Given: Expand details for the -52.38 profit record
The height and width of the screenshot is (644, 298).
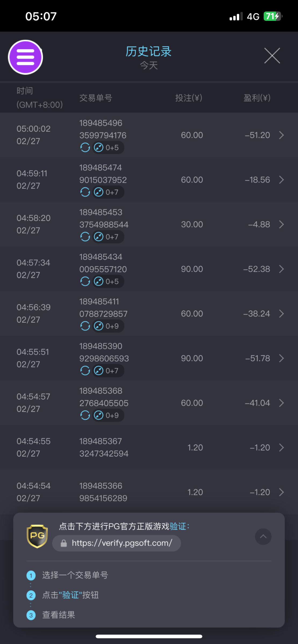Looking at the screenshot, I should 281,269.
